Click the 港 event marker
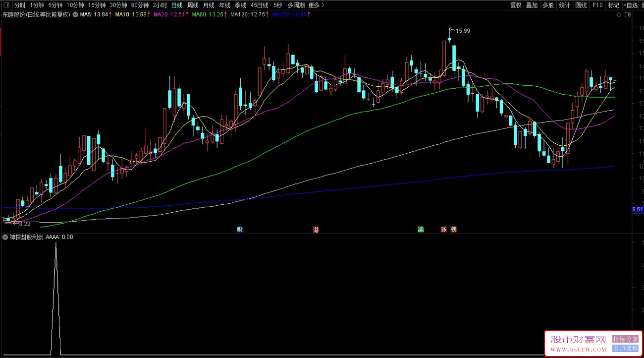644x358 pixels. (x=316, y=230)
